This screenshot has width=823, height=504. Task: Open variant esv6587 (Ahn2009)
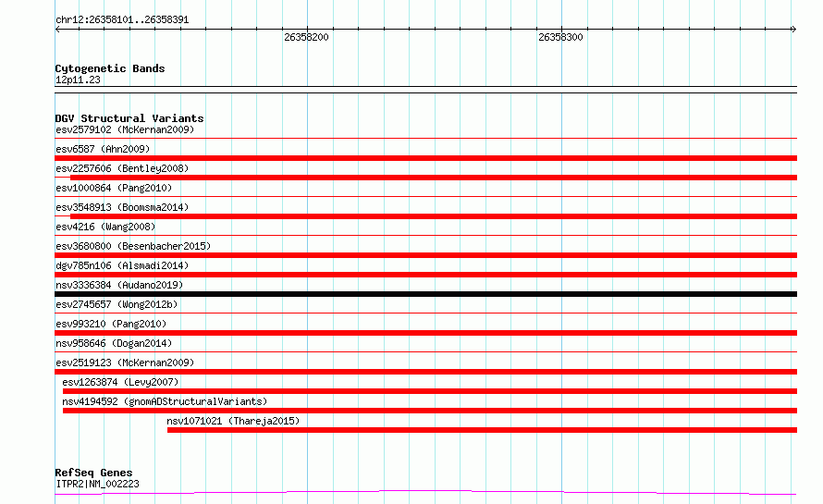(103, 149)
